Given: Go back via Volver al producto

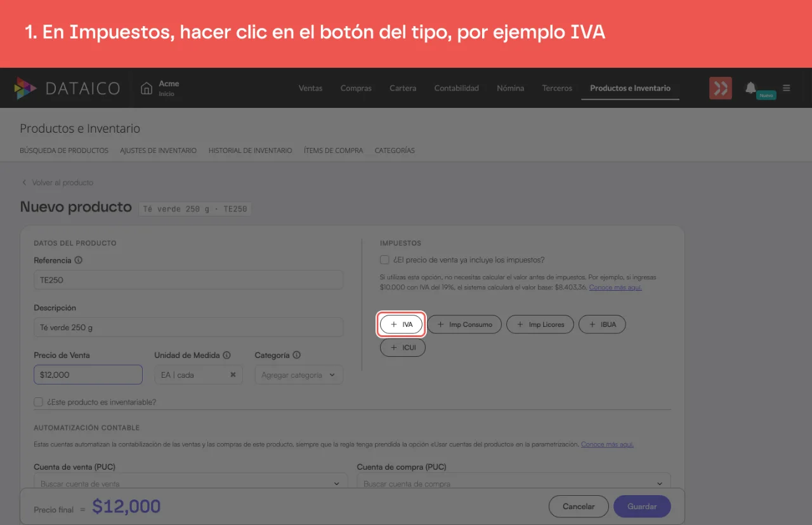Looking at the screenshot, I should pyautogui.click(x=57, y=182).
